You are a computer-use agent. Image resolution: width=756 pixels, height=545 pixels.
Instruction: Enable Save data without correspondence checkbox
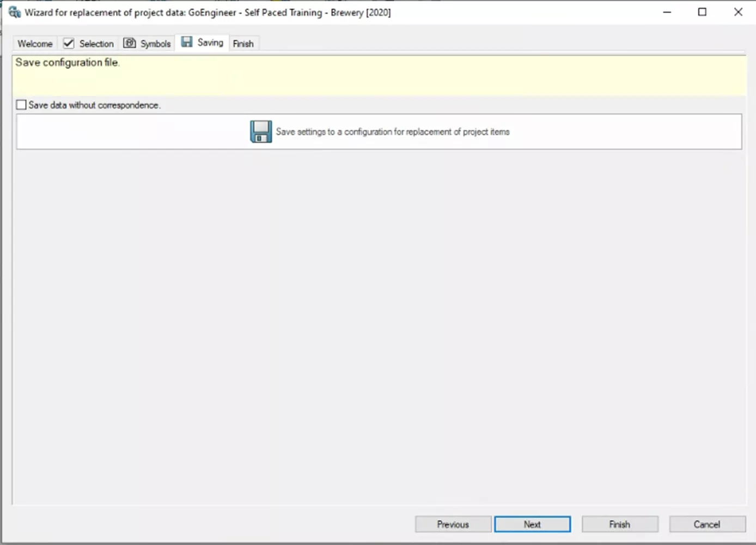[21, 105]
